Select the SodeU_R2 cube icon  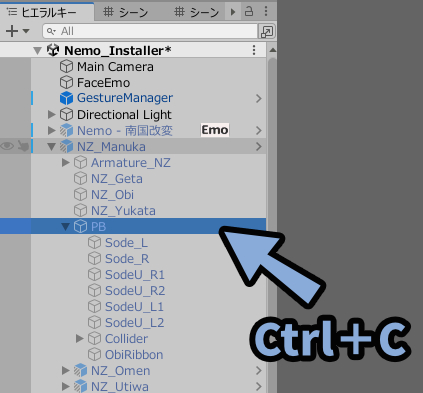(x=94, y=290)
